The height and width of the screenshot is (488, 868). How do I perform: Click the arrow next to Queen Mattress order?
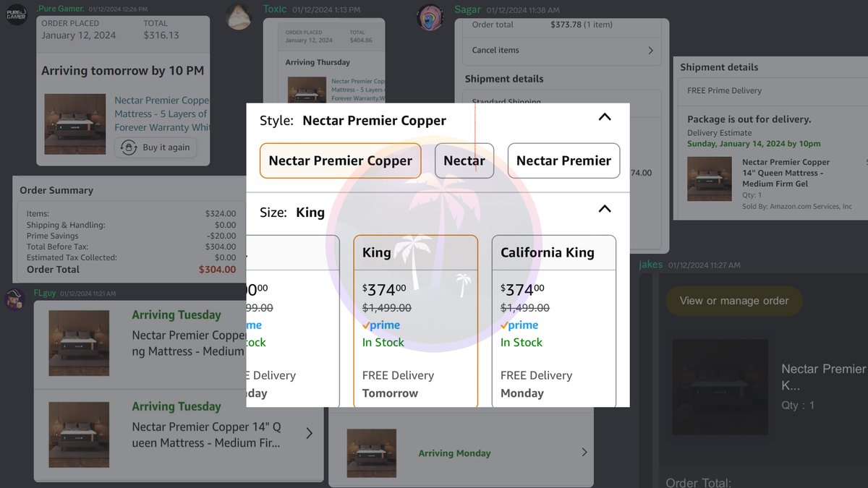[309, 434]
